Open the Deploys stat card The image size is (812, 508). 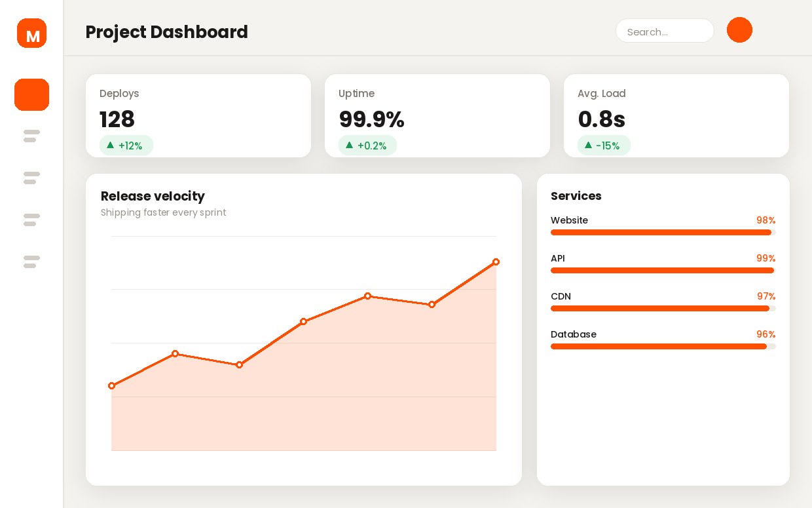point(198,115)
